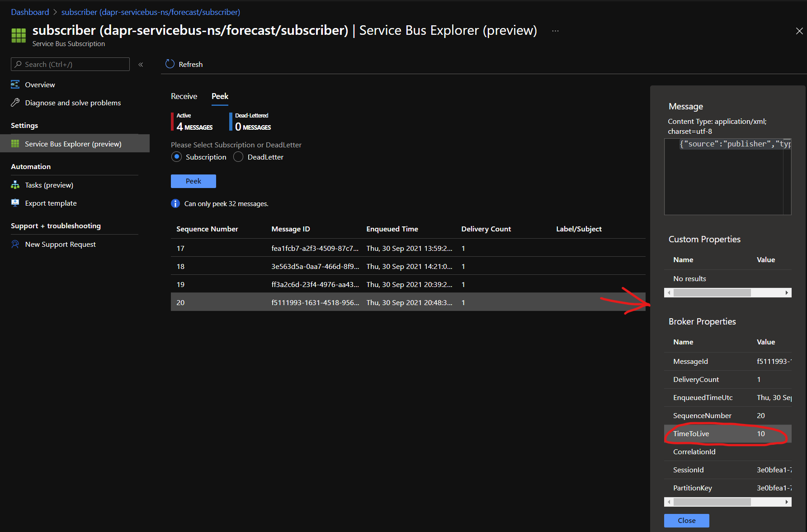This screenshot has width=807, height=532.
Task: Select the Subscription radio button
Action: point(177,157)
